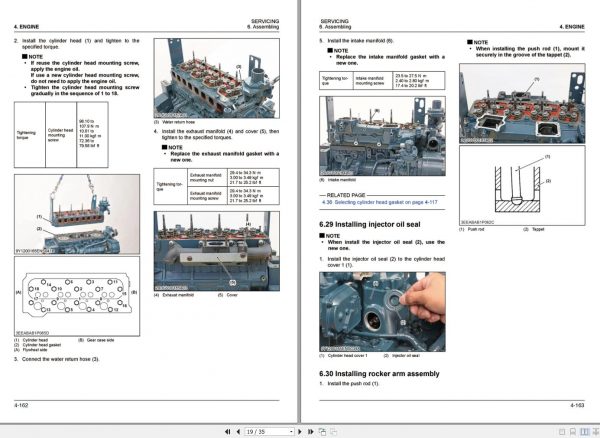Image resolution: width=600 pixels, height=438 pixels.
Task: Click previous view icon in bottom toolbar
Action: coord(323,431)
